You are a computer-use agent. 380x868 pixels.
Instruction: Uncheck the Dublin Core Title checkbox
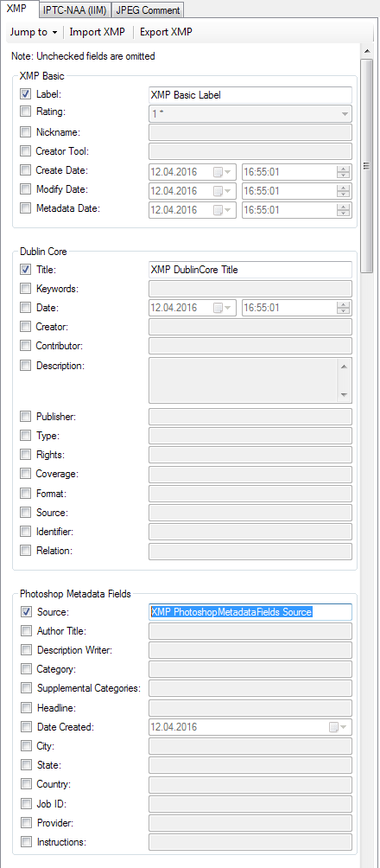25,270
